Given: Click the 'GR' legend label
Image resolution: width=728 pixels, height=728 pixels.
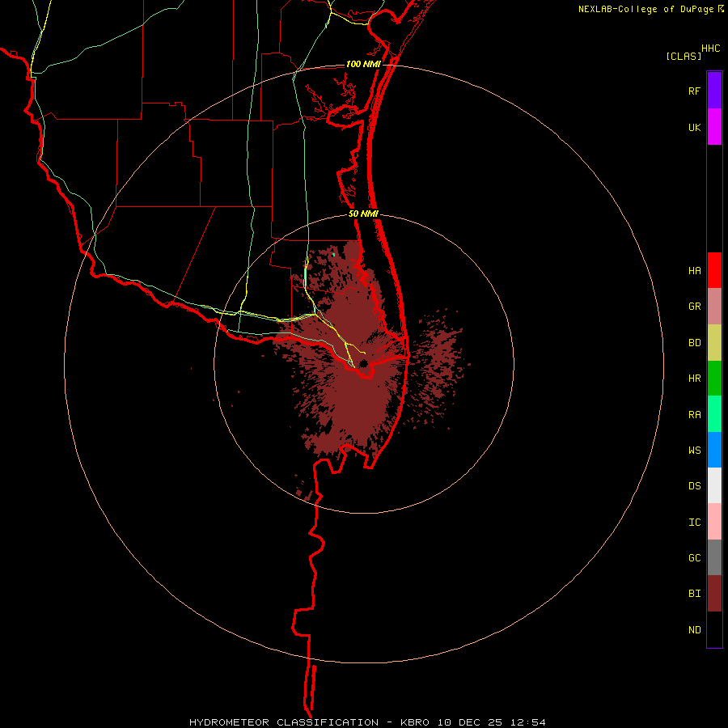Looking at the screenshot, I should click(694, 307).
